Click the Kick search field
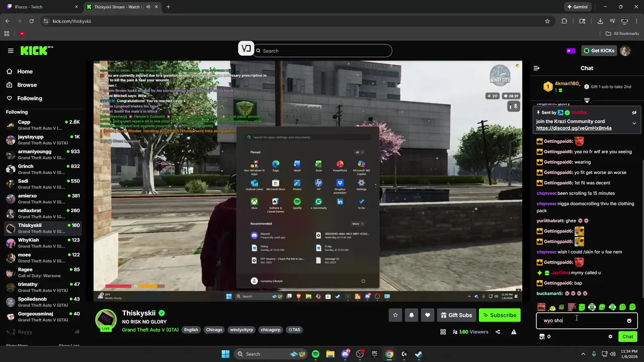 pyautogui.click(x=323, y=51)
